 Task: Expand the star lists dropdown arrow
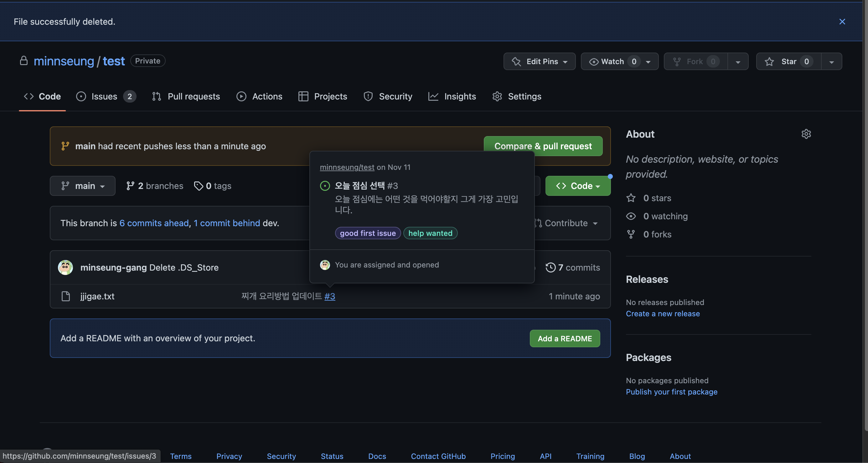click(831, 62)
